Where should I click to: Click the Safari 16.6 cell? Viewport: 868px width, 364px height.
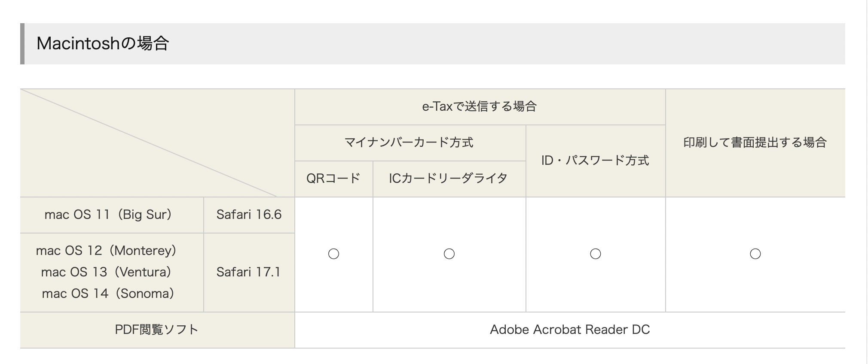coord(249,215)
